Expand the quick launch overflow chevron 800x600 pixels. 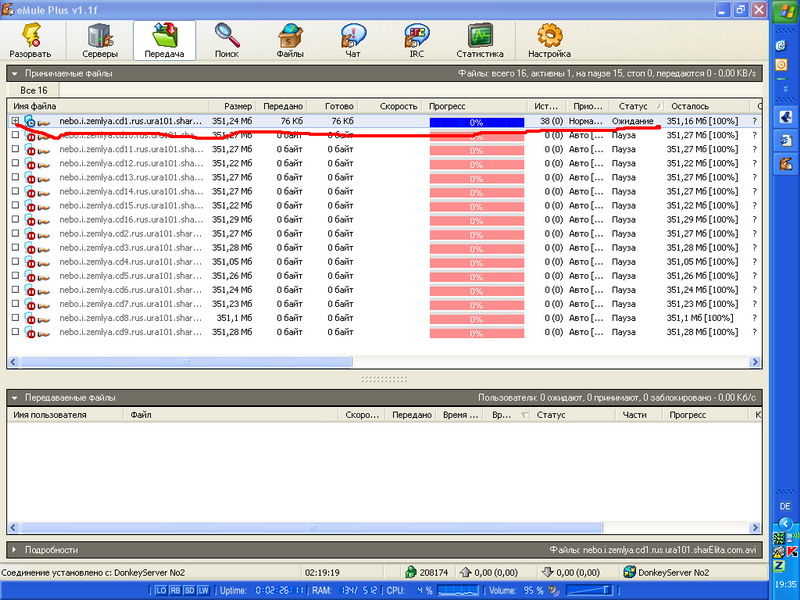click(785, 89)
